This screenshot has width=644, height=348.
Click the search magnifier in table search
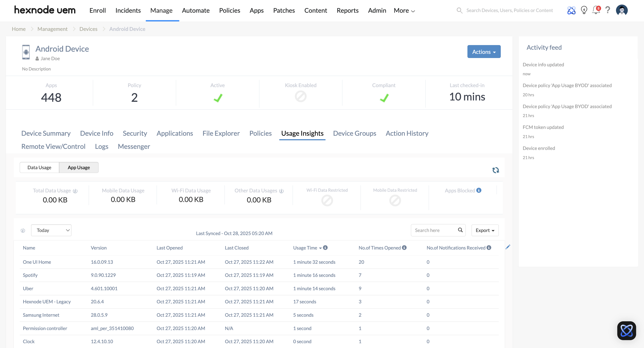click(x=460, y=230)
